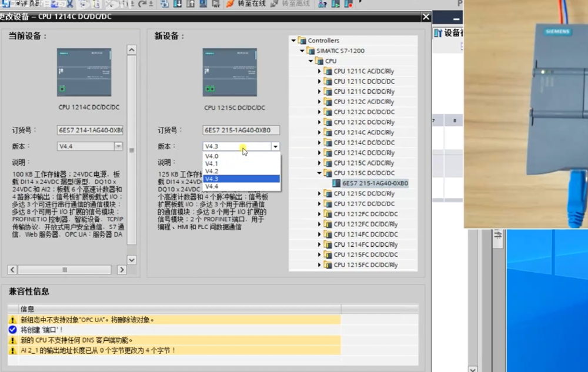
Task: Click the current device horizontal scrollbar
Action: click(x=64, y=270)
